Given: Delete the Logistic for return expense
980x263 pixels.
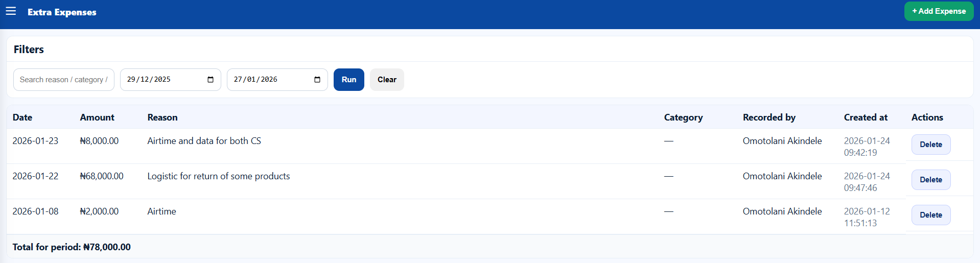Looking at the screenshot, I should point(930,180).
